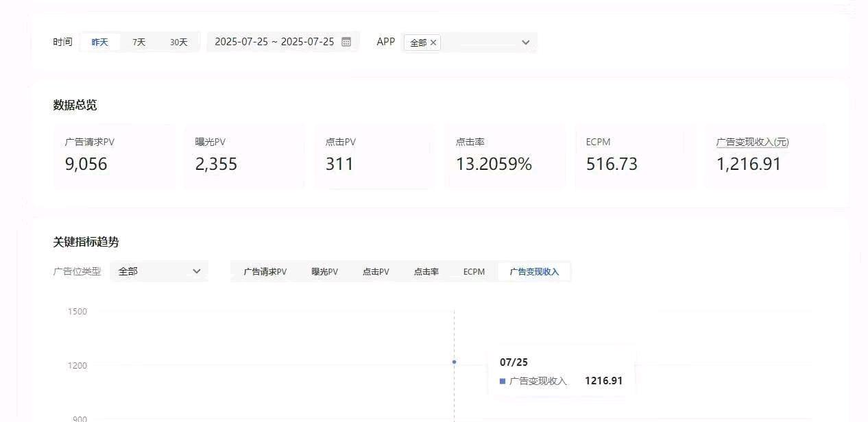Click the 广告请求PV card value 9,056
Image resolution: width=868 pixels, height=422 pixels.
tap(86, 164)
